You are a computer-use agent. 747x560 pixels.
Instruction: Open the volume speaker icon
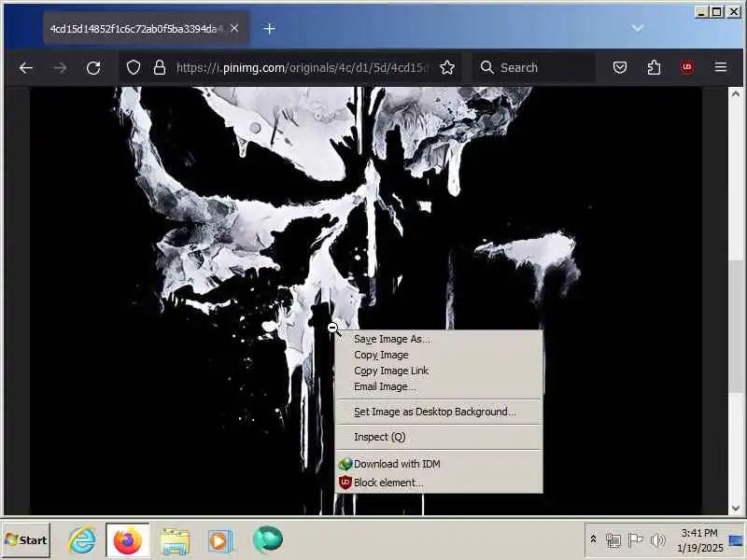pos(658,540)
